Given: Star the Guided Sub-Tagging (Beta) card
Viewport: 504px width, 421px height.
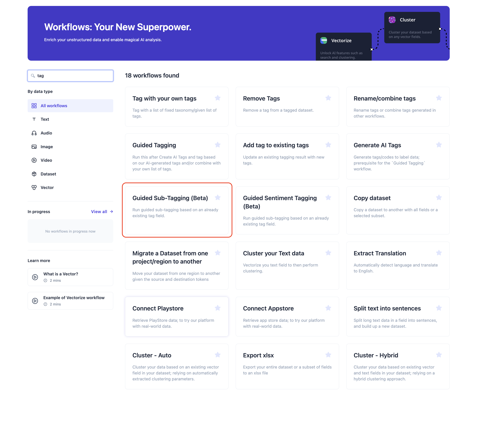Looking at the screenshot, I should [218, 198].
